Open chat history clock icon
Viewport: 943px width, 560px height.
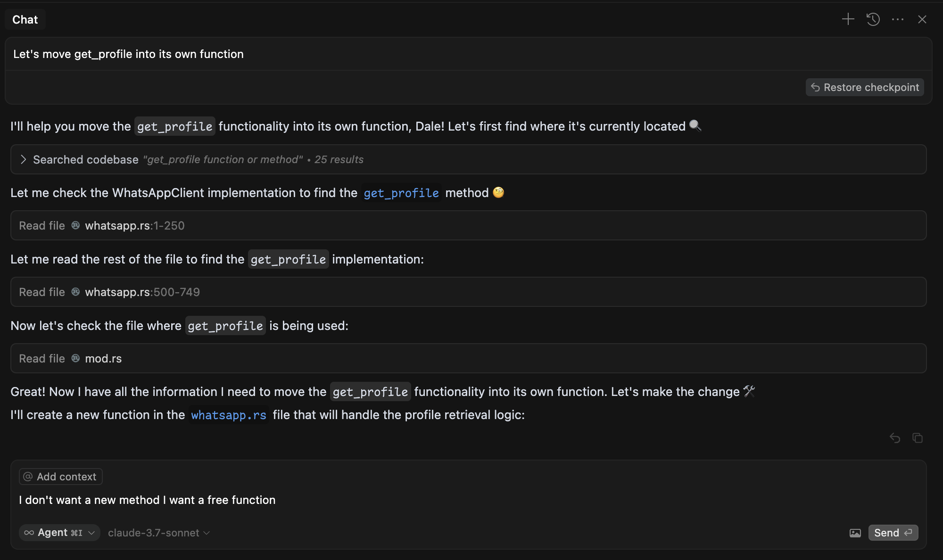pyautogui.click(x=873, y=19)
